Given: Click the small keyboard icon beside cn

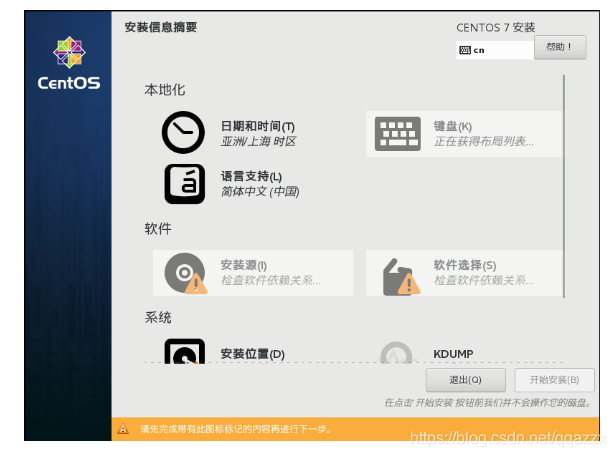Looking at the screenshot, I should [465, 50].
